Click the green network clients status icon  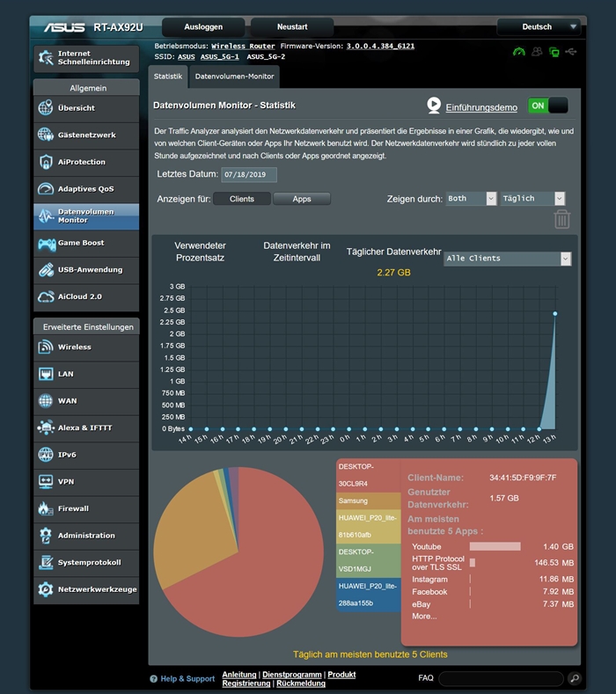(x=554, y=52)
